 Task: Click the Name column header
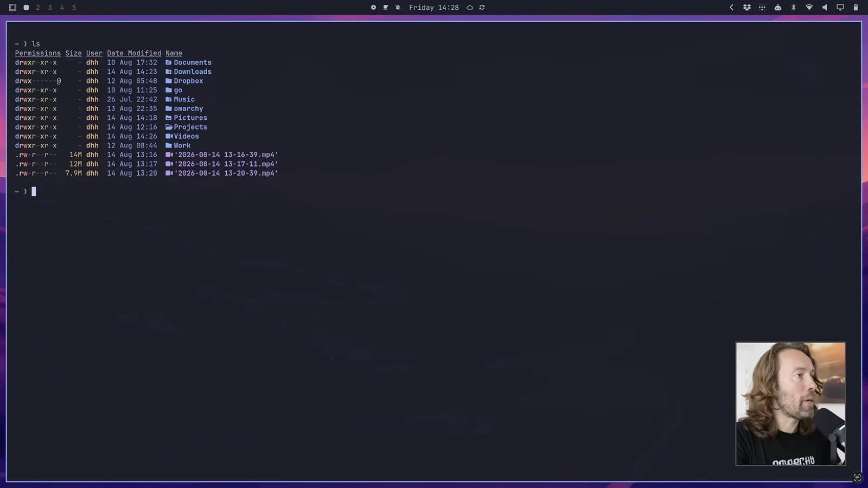pos(174,53)
